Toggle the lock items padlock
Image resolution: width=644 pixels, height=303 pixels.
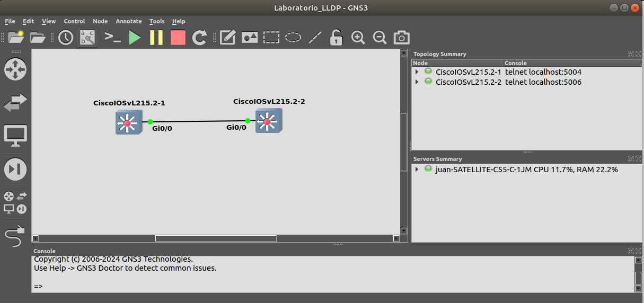[336, 37]
